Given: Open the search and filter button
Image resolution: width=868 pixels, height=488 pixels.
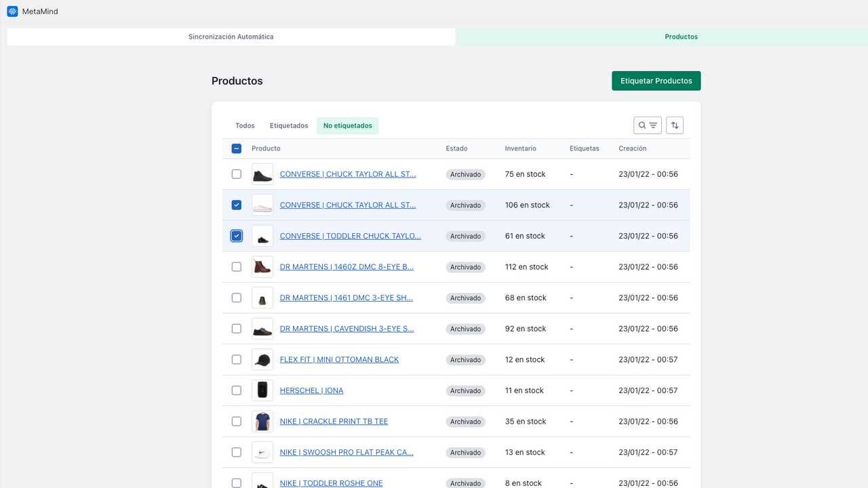Looking at the screenshot, I should click(x=648, y=125).
